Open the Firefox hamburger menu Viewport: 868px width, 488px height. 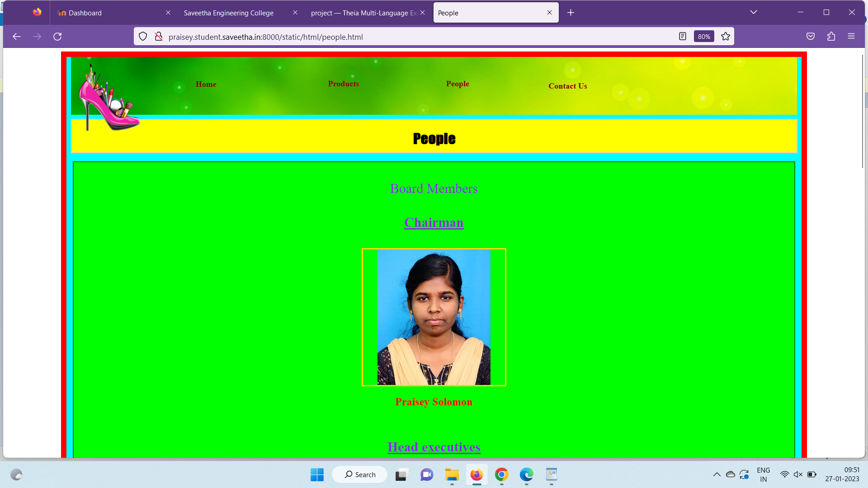point(852,36)
